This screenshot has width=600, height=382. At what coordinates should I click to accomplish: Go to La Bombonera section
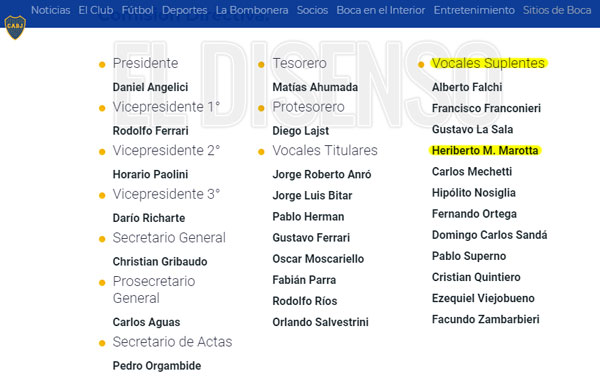click(x=252, y=10)
